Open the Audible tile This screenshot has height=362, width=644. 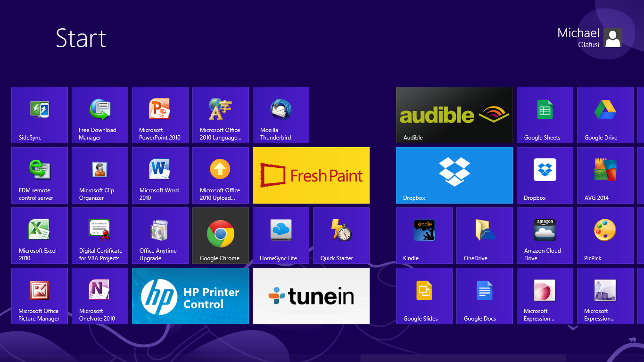point(454,115)
